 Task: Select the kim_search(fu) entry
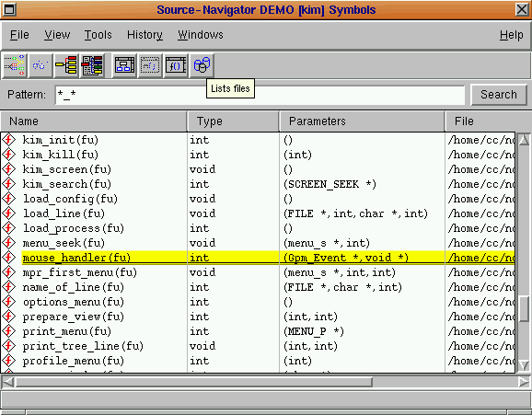(67, 184)
